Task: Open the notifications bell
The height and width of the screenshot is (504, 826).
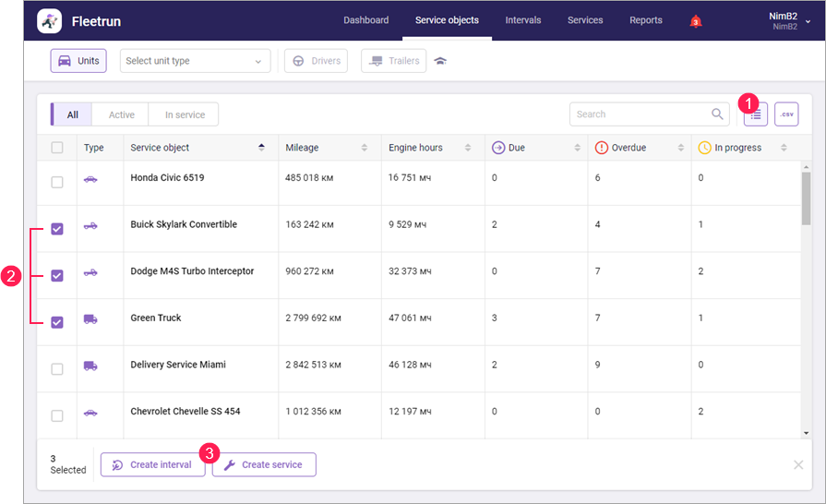Action: (696, 21)
